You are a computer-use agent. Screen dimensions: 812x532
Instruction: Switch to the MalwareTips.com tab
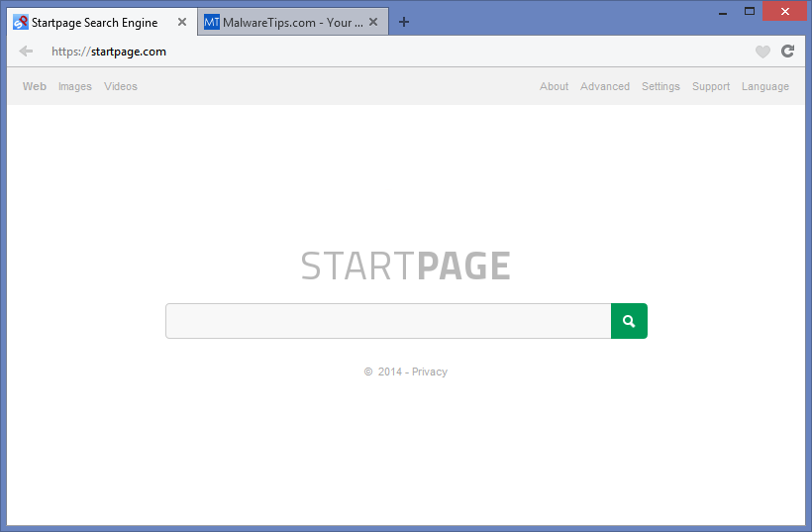[x=292, y=22]
